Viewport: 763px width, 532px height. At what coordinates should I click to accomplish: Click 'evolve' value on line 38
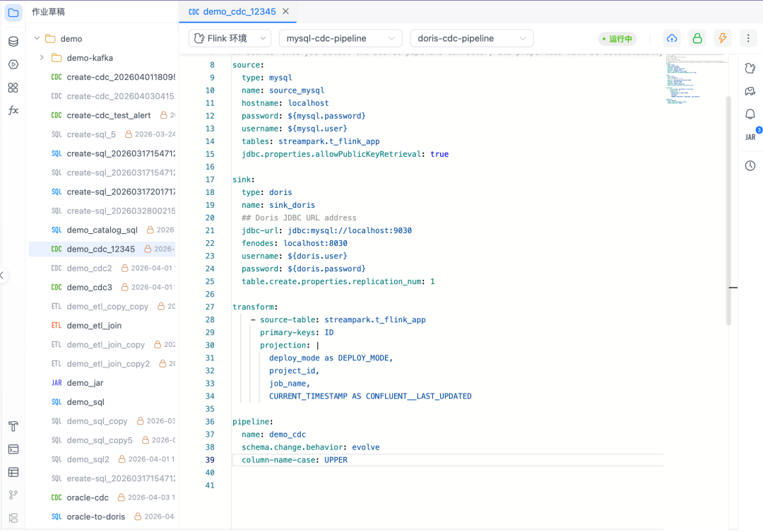pos(365,447)
